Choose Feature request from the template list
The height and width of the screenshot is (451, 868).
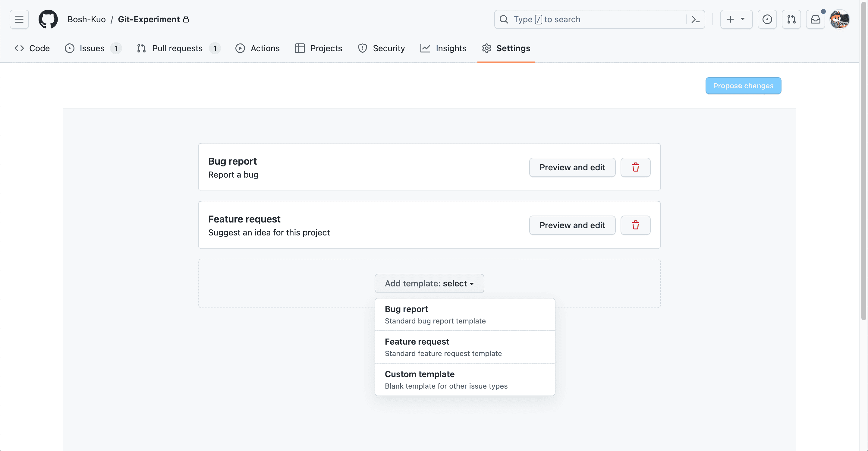tap(443, 347)
